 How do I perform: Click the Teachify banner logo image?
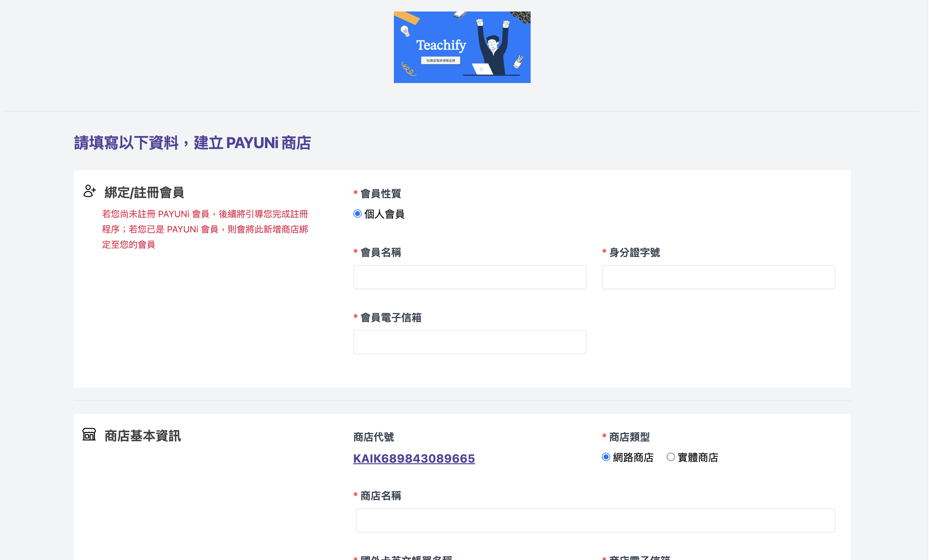pyautogui.click(x=462, y=47)
